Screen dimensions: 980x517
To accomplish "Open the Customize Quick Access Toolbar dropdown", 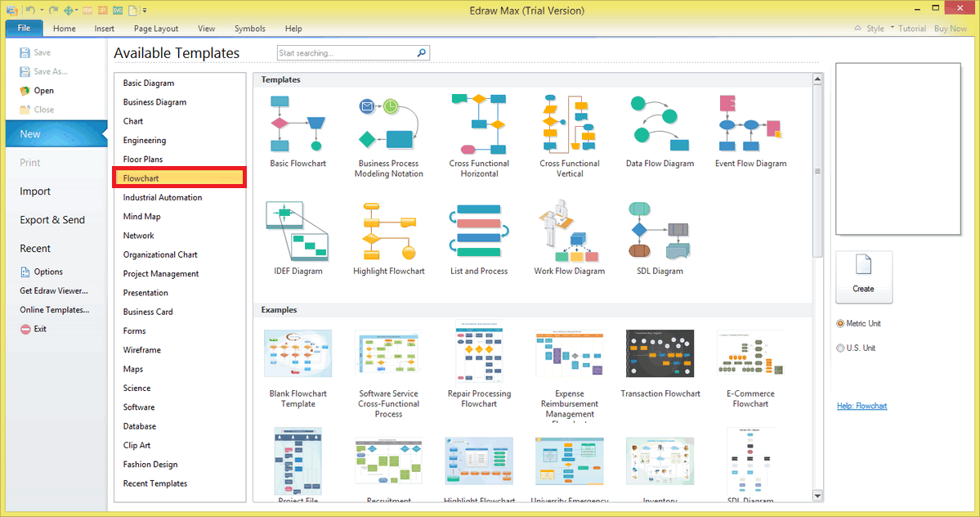I will point(145,11).
